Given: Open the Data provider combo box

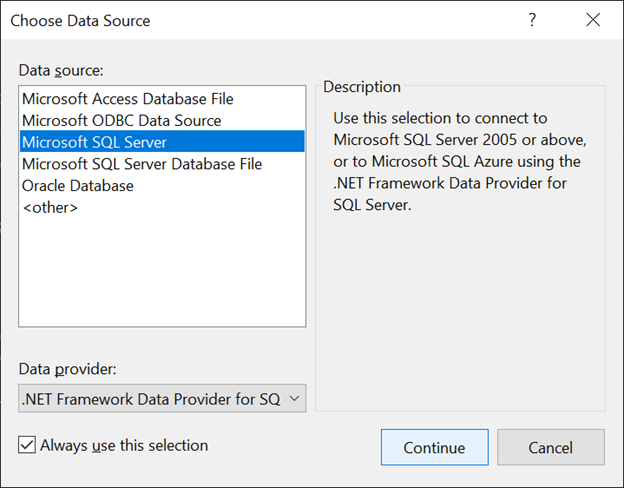Looking at the screenshot, I should [x=150, y=399].
